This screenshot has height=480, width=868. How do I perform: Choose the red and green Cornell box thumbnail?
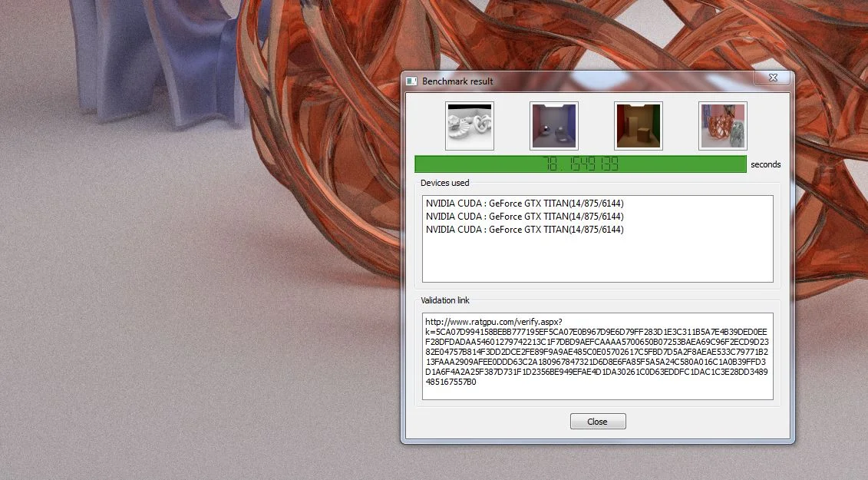point(639,126)
